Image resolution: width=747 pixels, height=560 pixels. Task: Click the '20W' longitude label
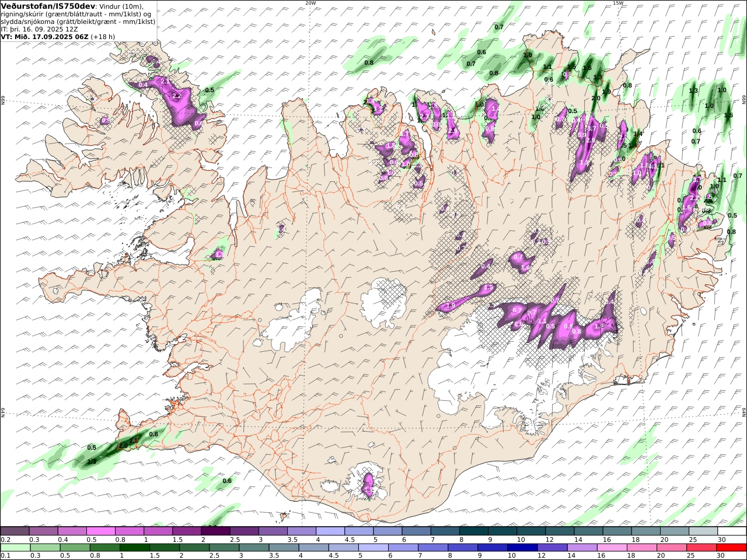click(x=311, y=3)
